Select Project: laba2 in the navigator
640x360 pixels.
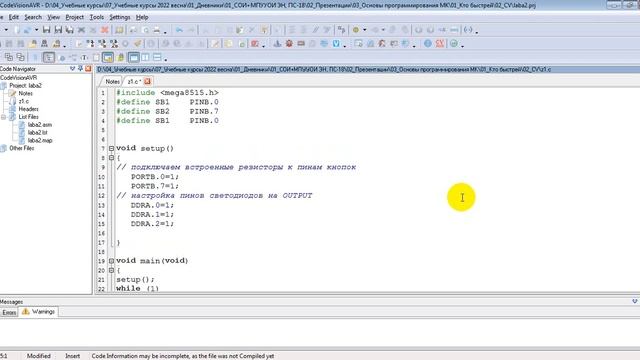pos(25,86)
